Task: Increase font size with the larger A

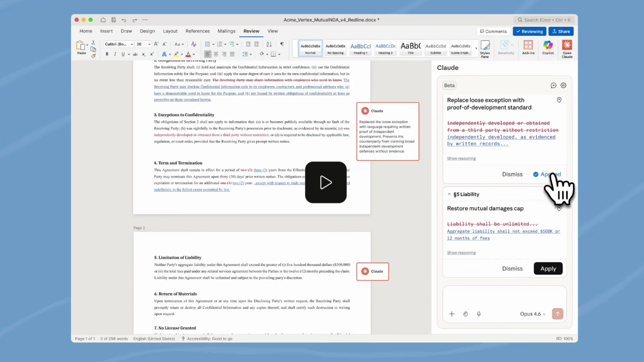Action: coord(156,44)
